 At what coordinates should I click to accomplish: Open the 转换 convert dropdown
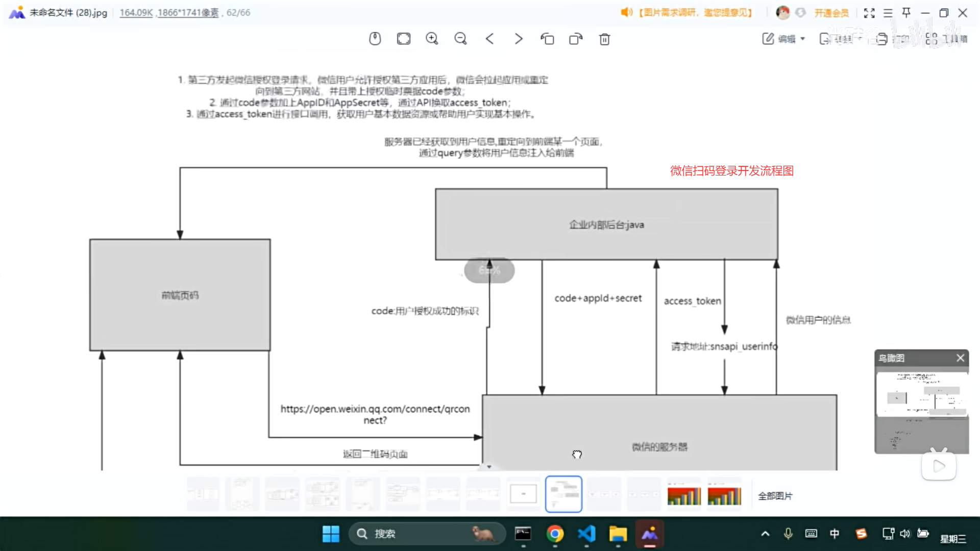[x=841, y=39]
